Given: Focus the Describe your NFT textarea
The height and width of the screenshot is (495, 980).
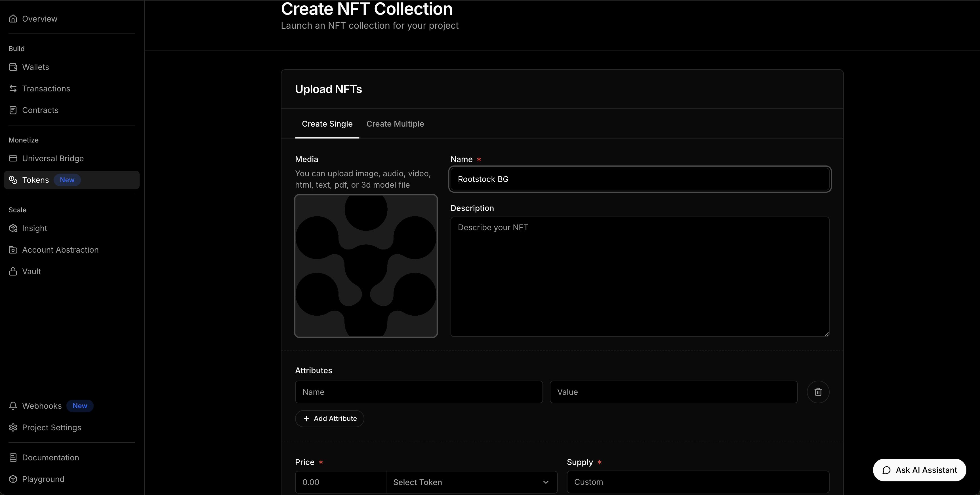Looking at the screenshot, I should point(640,277).
